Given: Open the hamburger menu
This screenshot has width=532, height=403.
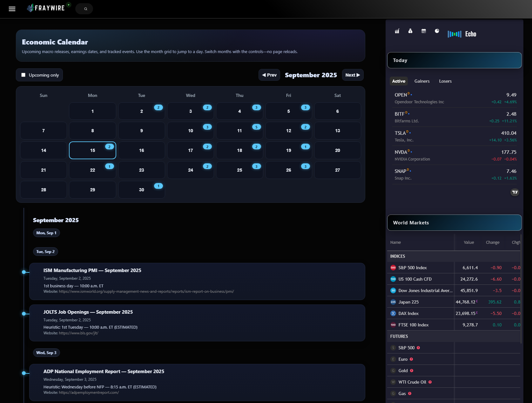Looking at the screenshot, I should point(12,9).
